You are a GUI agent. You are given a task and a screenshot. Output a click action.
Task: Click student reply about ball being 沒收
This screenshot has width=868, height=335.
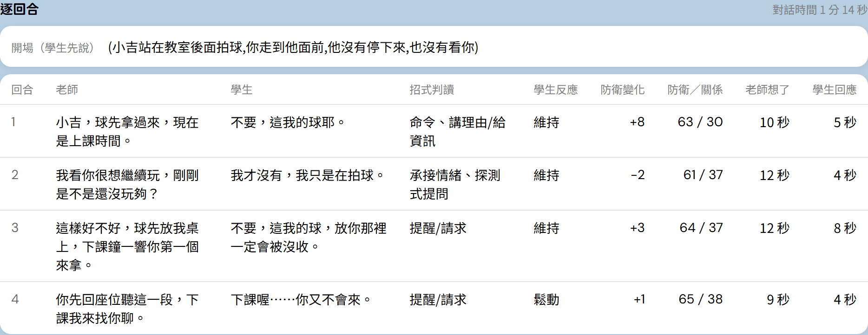(309, 237)
